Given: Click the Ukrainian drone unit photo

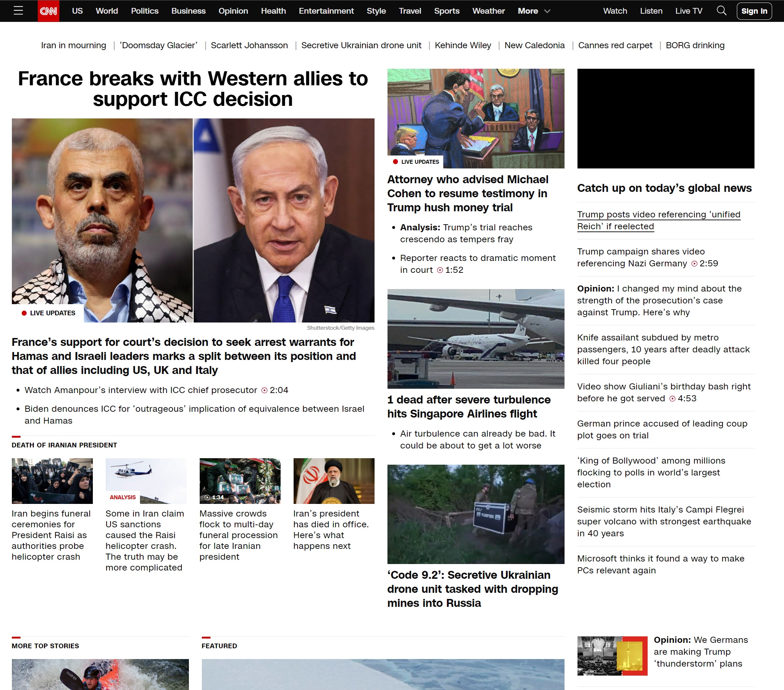Looking at the screenshot, I should 476,514.
